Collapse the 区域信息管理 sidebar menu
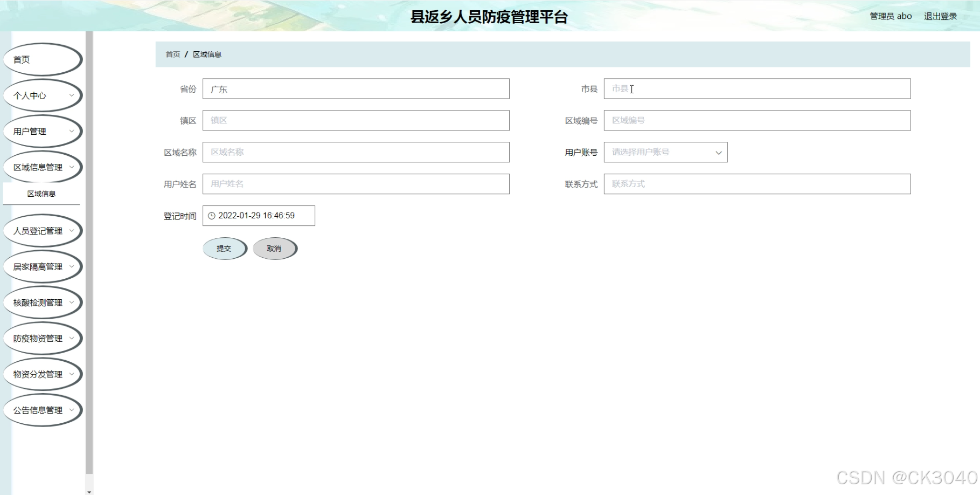Viewport: 980px width, 495px height. pos(43,167)
